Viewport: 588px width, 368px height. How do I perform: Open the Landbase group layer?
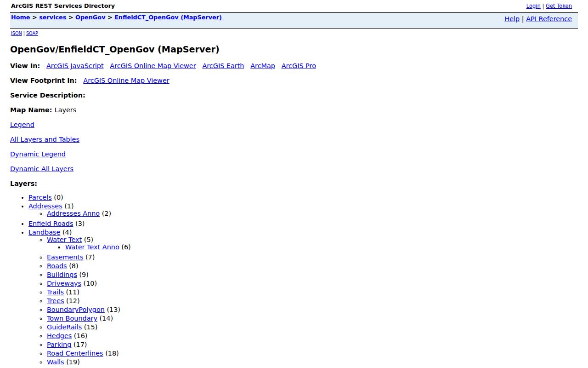tap(44, 232)
